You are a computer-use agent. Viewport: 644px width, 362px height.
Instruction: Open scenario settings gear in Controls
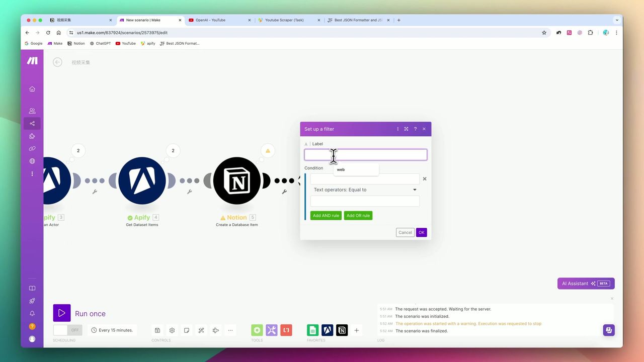172,330
